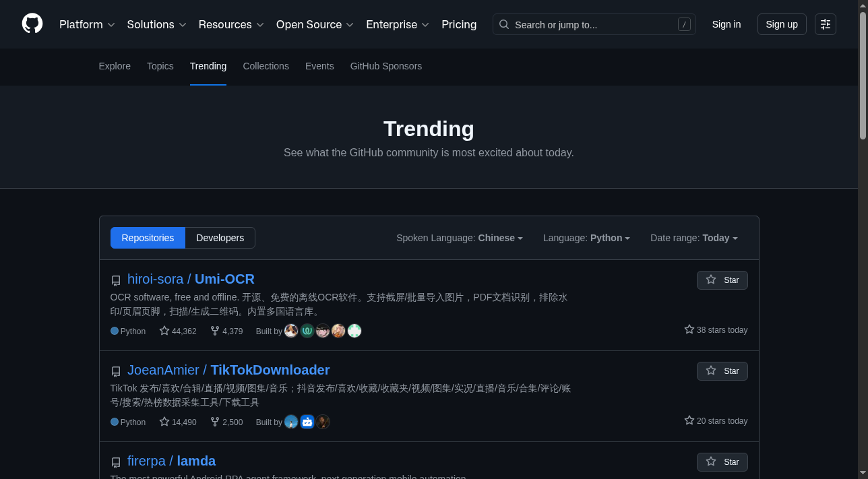Screen dimensions: 868x479
Task: Go to the Events tab
Action: [319, 66]
